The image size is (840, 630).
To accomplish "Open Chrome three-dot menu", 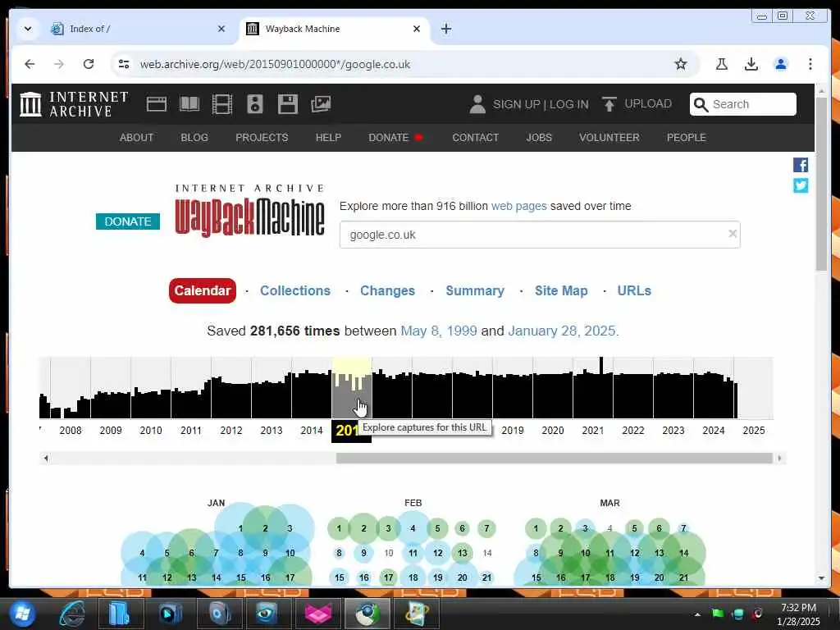I will click(x=810, y=64).
